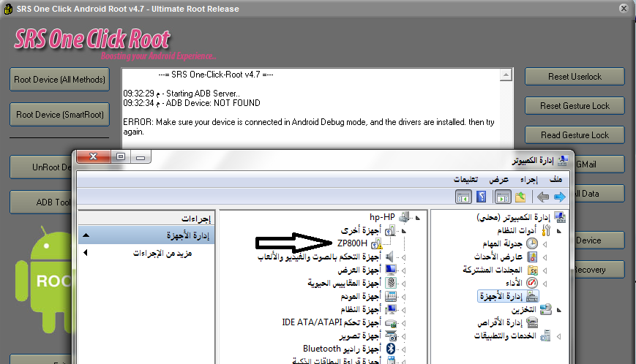Select إدارة الأقراص tree item
Image resolution: width=636 pixels, height=364 pixels.
(x=500, y=322)
